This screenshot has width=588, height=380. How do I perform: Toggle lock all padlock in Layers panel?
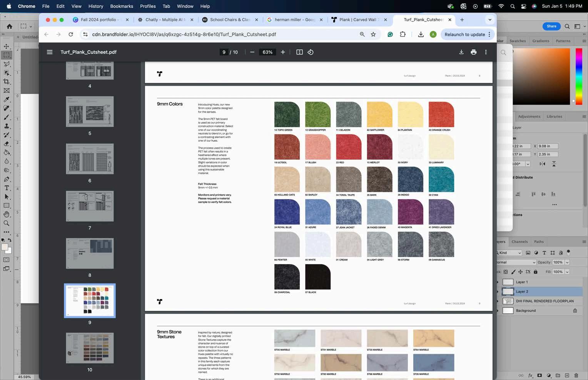tap(535, 272)
